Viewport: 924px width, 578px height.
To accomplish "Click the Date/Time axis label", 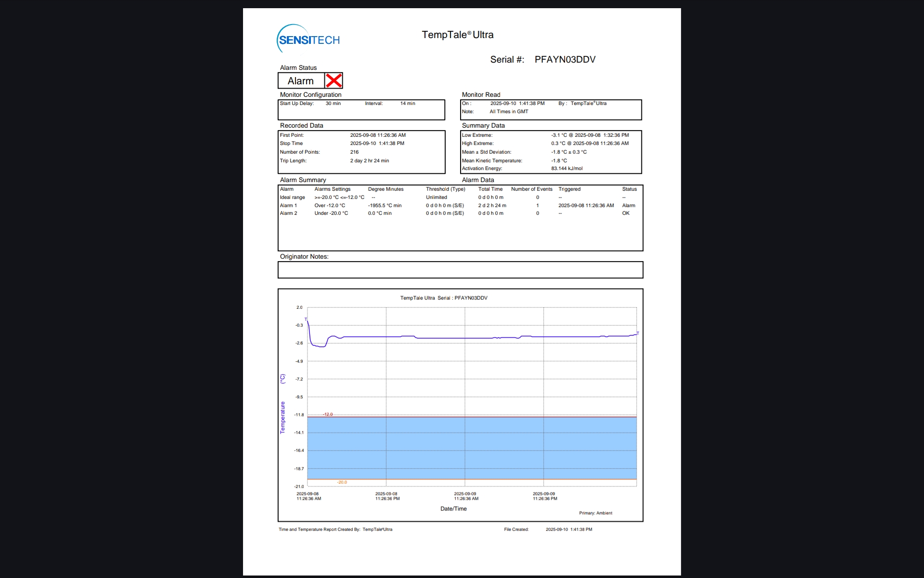I will (453, 509).
